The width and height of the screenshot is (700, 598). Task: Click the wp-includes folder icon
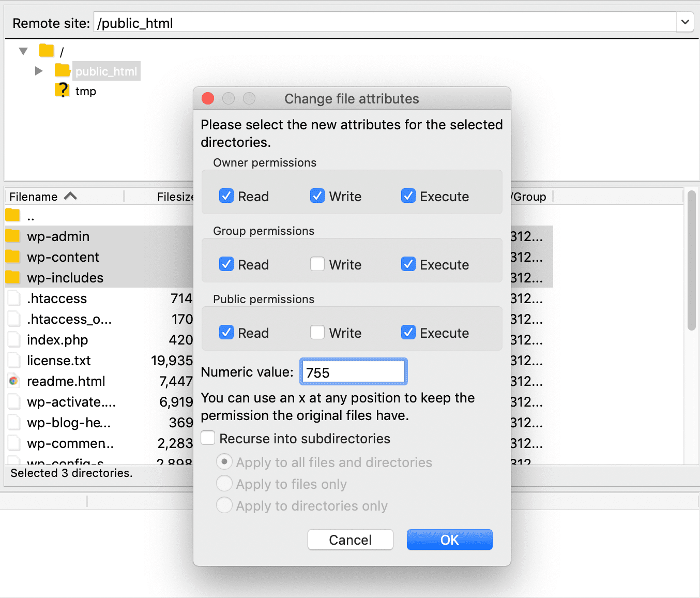(x=13, y=278)
